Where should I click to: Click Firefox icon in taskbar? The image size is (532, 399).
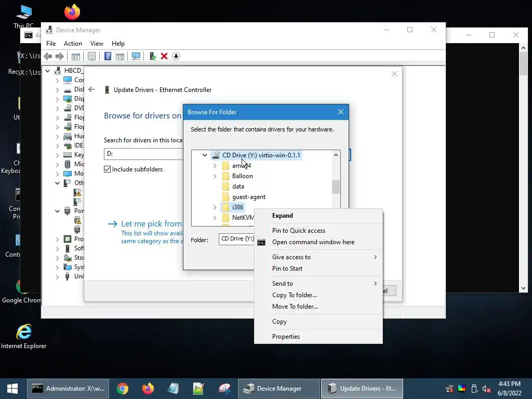pyautogui.click(x=148, y=389)
